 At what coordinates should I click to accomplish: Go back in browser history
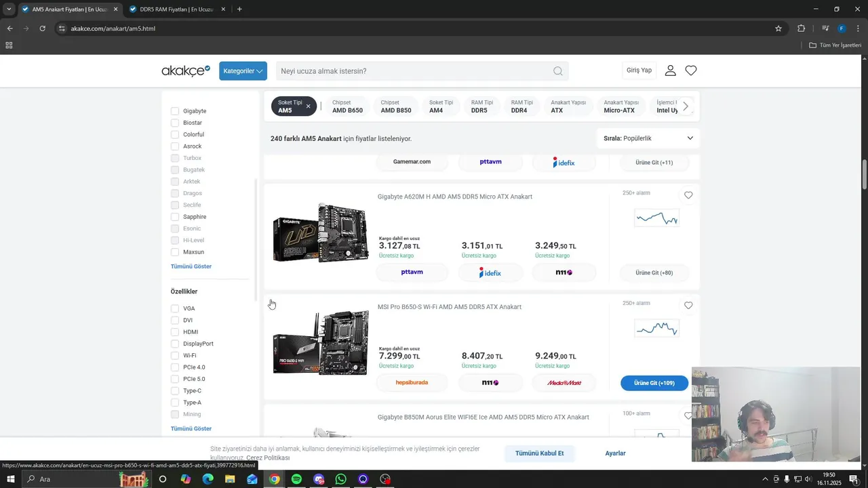pyautogui.click(x=9, y=28)
